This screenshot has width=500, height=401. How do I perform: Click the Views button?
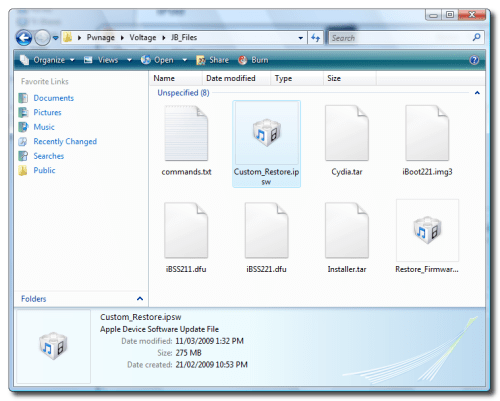(101, 60)
